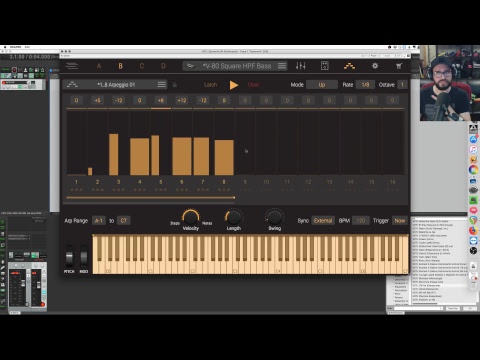Toggle step 16 number
The width and height of the screenshot is (480, 360).
(x=393, y=182)
